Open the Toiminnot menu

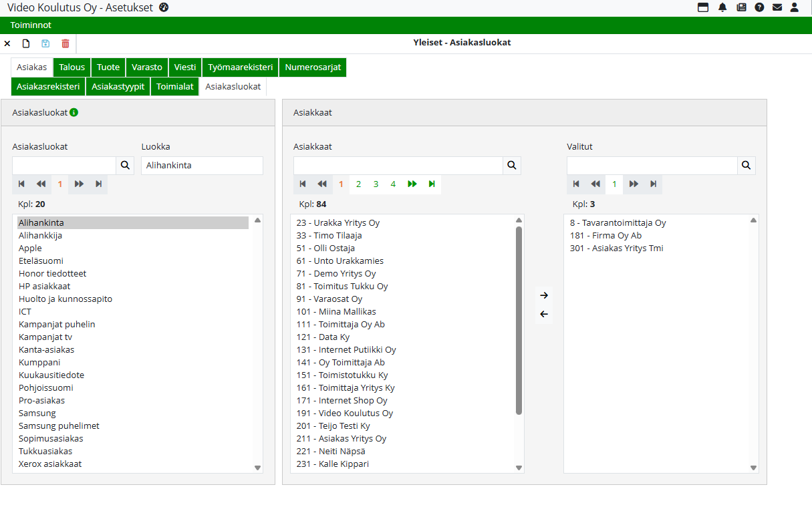31,25
